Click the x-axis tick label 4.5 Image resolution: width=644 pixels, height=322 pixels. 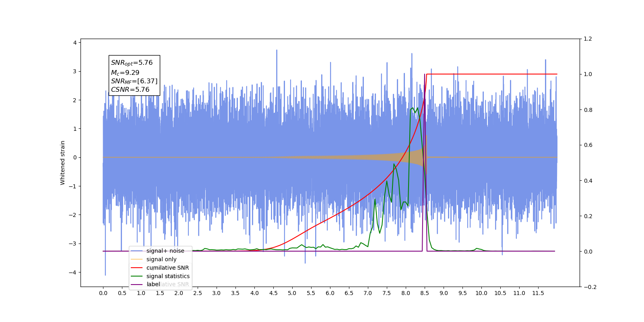coord(273,293)
